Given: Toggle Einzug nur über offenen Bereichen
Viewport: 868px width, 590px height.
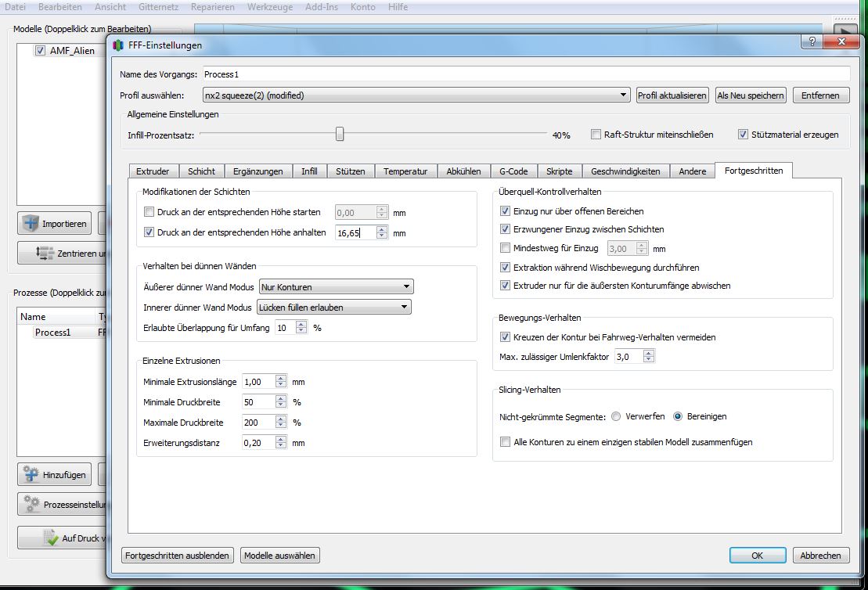Looking at the screenshot, I should click(505, 210).
